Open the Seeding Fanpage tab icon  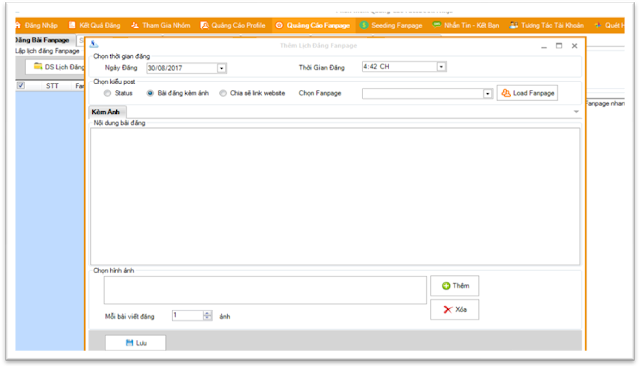[x=364, y=25]
